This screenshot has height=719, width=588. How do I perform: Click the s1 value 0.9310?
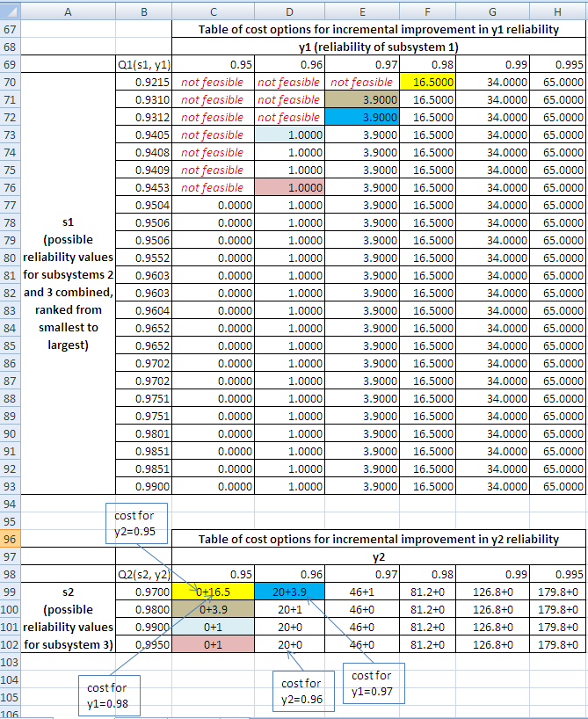(x=143, y=99)
